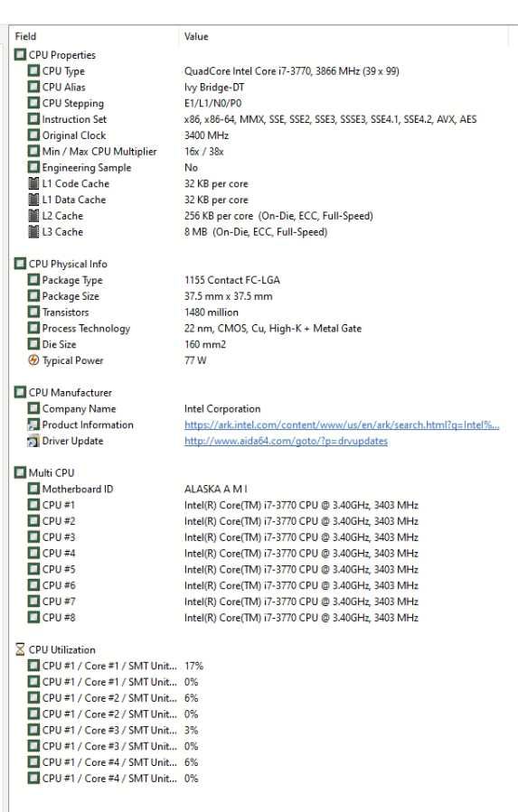Image resolution: width=518 pixels, height=812 pixels.
Task: Click the L1 Data Cache chip icon
Action: 33,199
